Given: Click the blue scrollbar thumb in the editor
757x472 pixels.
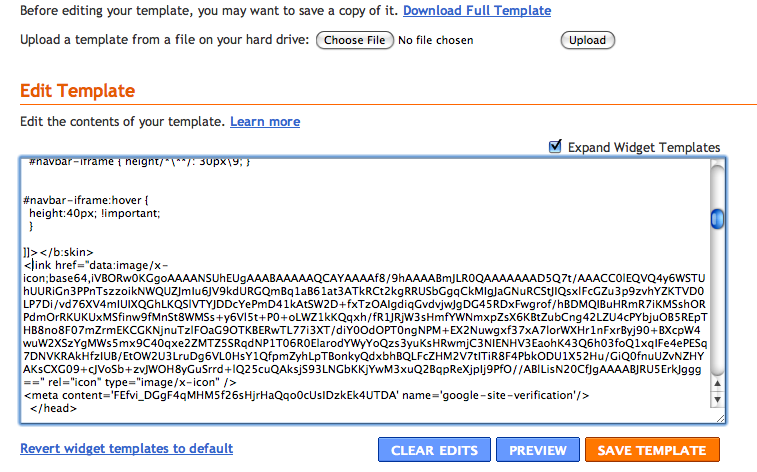Looking at the screenshot, I should pyautogui.click(x=717, y=219).
